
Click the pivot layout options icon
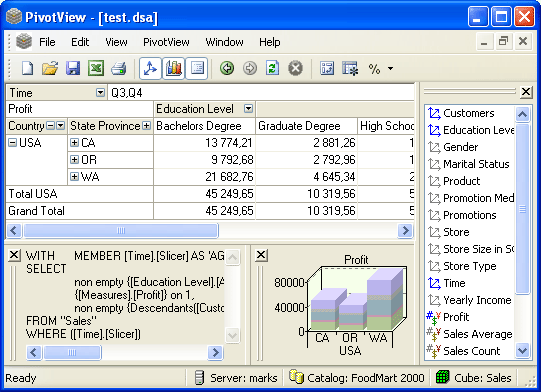pos(327,68)
